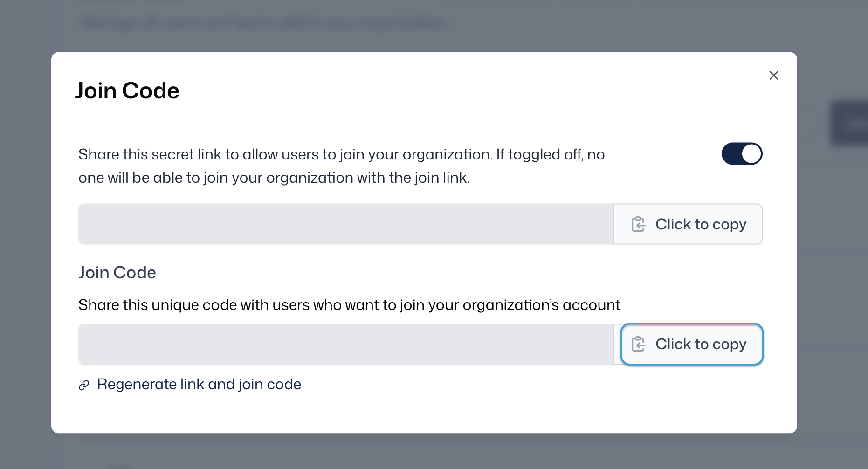Click the clipboard icon next to the join code
The image size is (868, 469).
[x=639, y=344]
